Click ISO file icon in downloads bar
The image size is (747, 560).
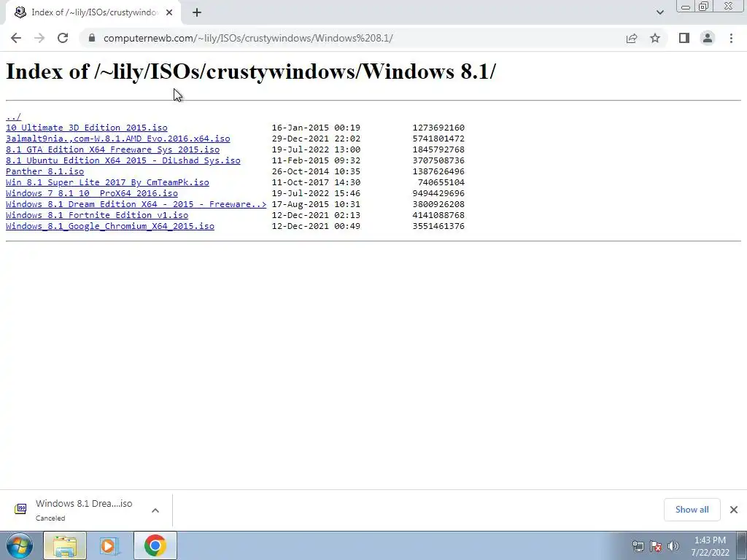point(20,509)
